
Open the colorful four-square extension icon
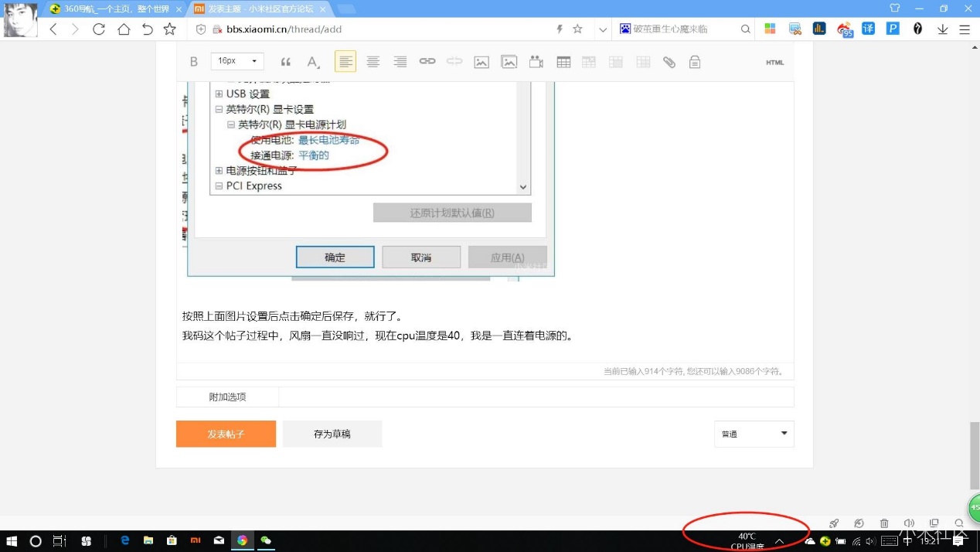point(770,29)
